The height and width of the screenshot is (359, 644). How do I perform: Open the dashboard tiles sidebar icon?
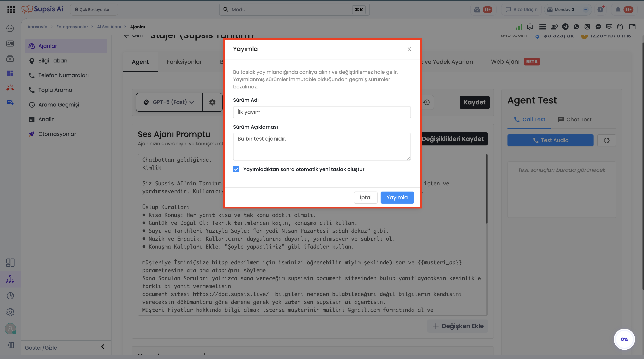pyautogui.click(x=10, y=73)
